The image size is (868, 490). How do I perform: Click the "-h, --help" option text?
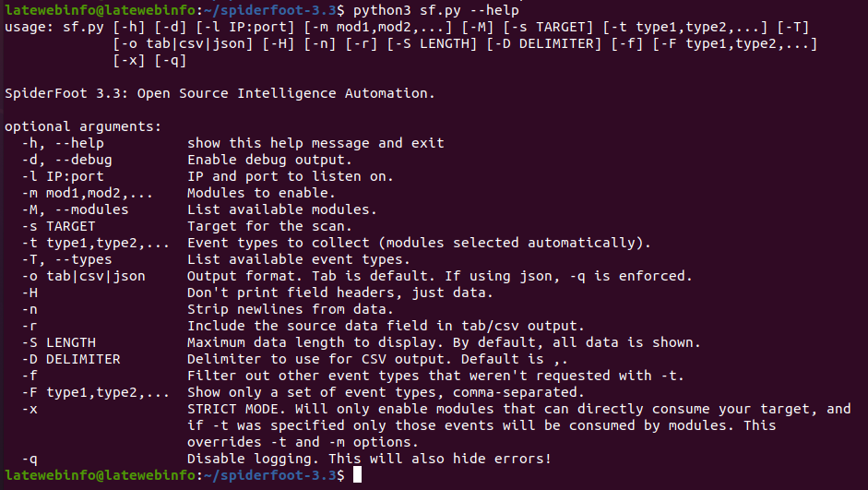63,143
